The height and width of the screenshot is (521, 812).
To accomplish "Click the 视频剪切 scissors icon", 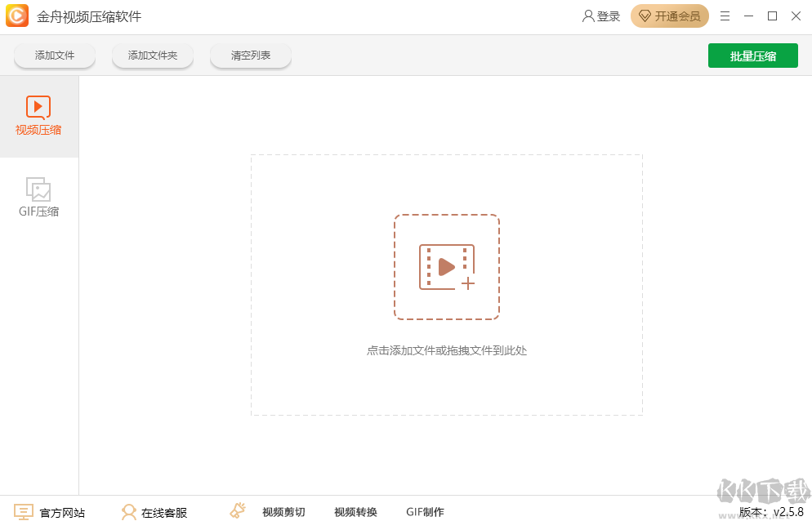I will (x=238, y=510).
